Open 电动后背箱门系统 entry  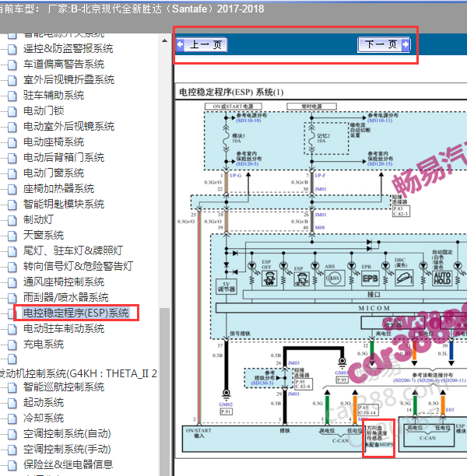point(64,158)
